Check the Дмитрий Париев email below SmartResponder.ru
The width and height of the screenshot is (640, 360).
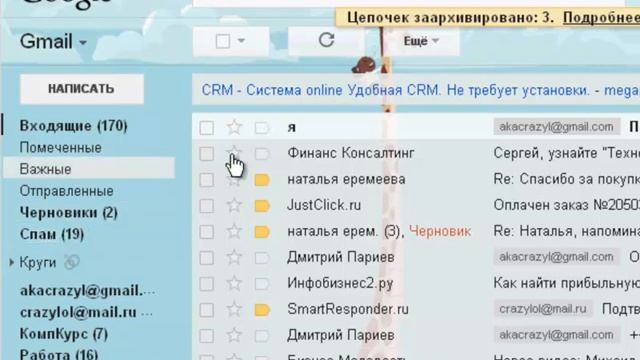tap(207, 336)
